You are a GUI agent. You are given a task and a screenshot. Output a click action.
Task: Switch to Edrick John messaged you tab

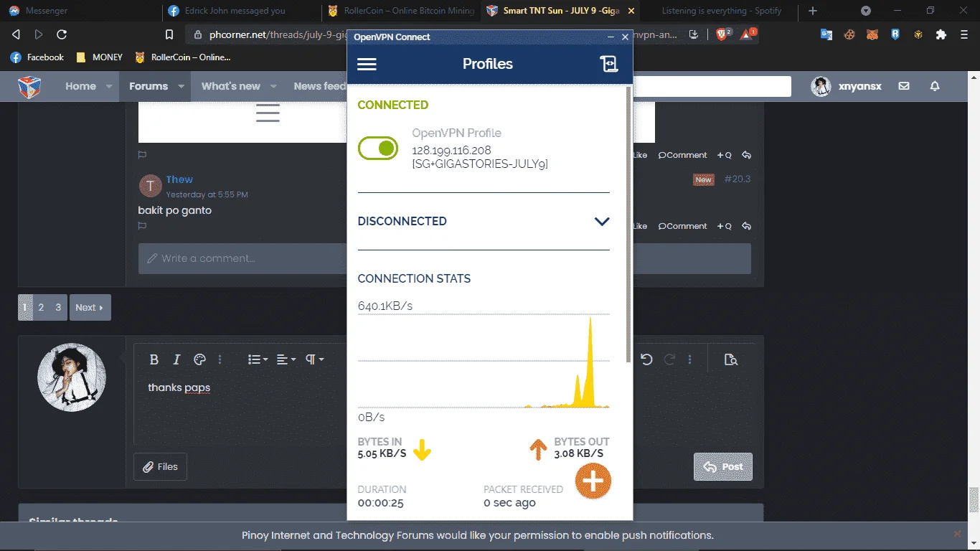coord(240,11)
